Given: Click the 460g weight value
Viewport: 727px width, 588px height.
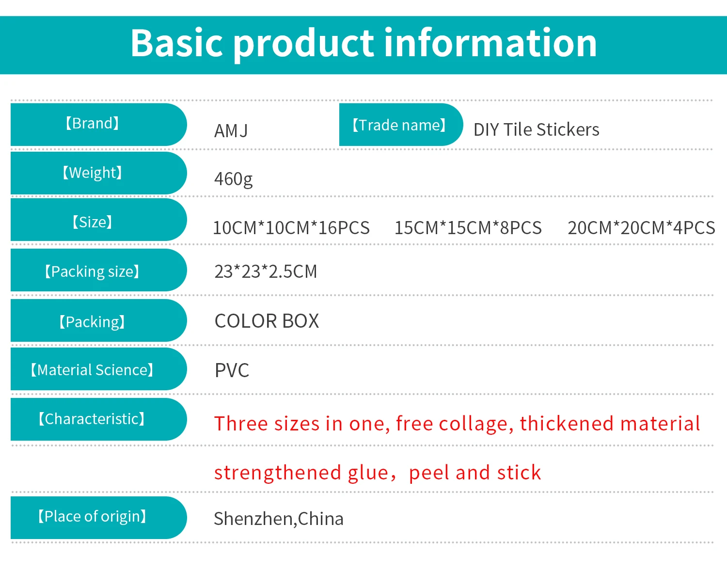Looking at the screenshot, I should pyautogui.click(x=234, y=179).
